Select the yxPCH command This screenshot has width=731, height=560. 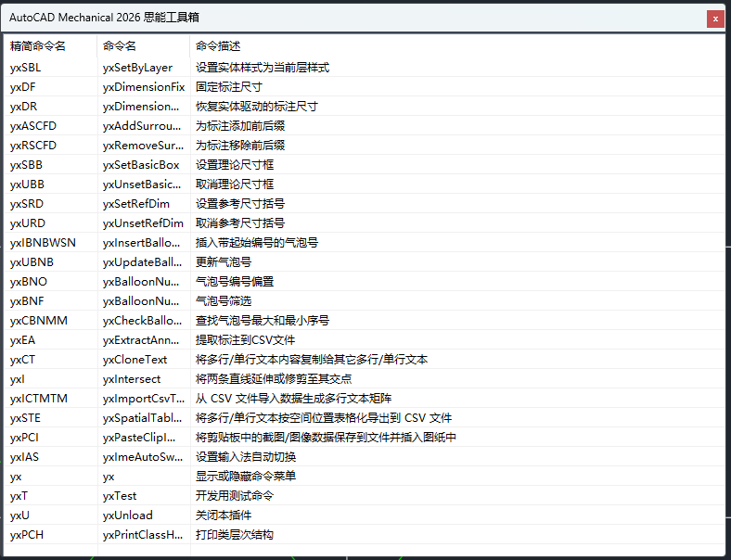27,535
